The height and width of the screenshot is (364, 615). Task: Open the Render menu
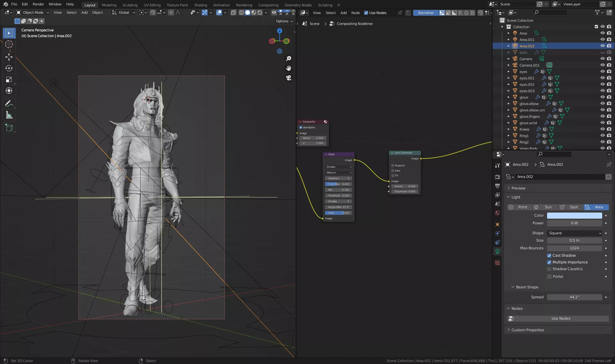38,4
